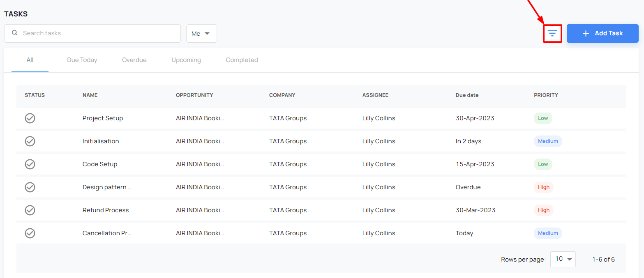Click the COMPANY column header
The image size is (644, 278).
click(x=282, y=95)
